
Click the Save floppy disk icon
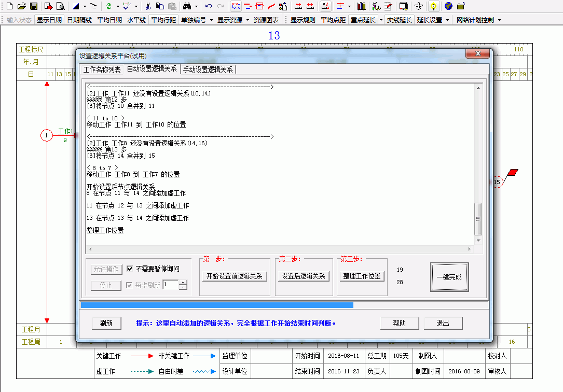pyautogui.click(x=33, y=6)
